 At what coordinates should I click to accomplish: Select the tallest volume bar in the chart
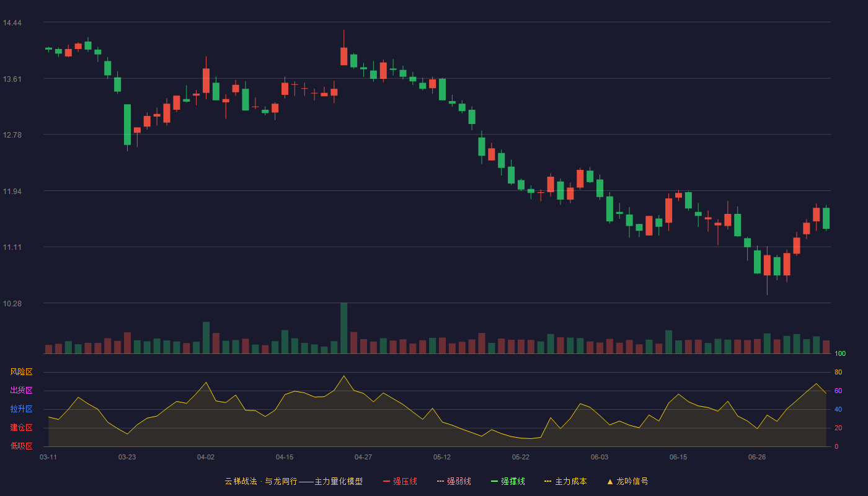[x=343, y=328]
